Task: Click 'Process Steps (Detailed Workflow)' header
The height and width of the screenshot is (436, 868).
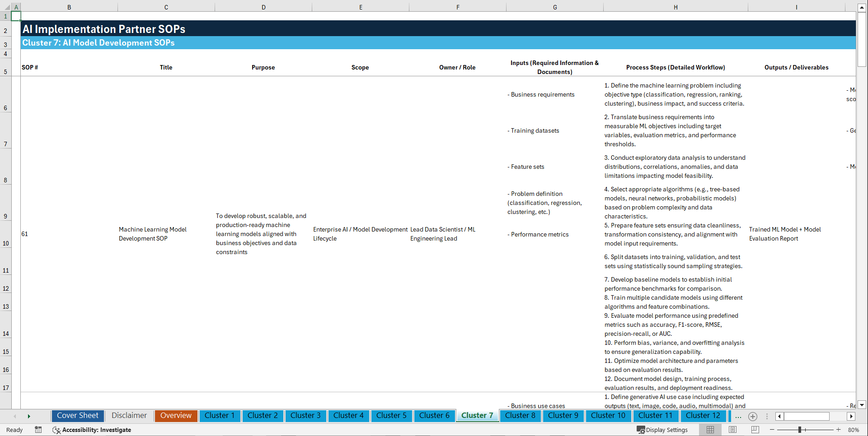Action: tap(676, 67)
